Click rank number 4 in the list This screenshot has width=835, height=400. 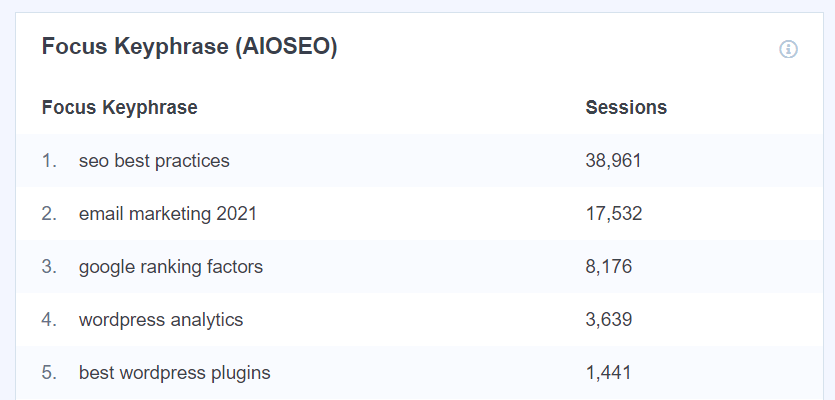coord(49,320)
